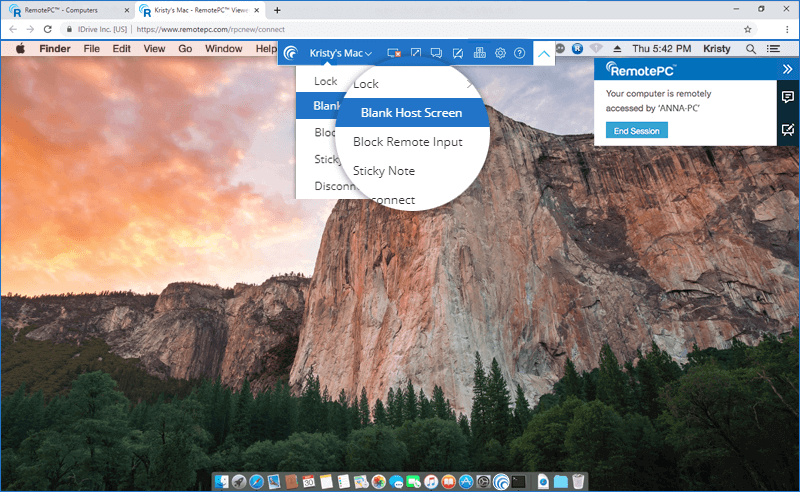Open chat from the viewer toolbar
This screenshot has width=800, height=492.
436,53
